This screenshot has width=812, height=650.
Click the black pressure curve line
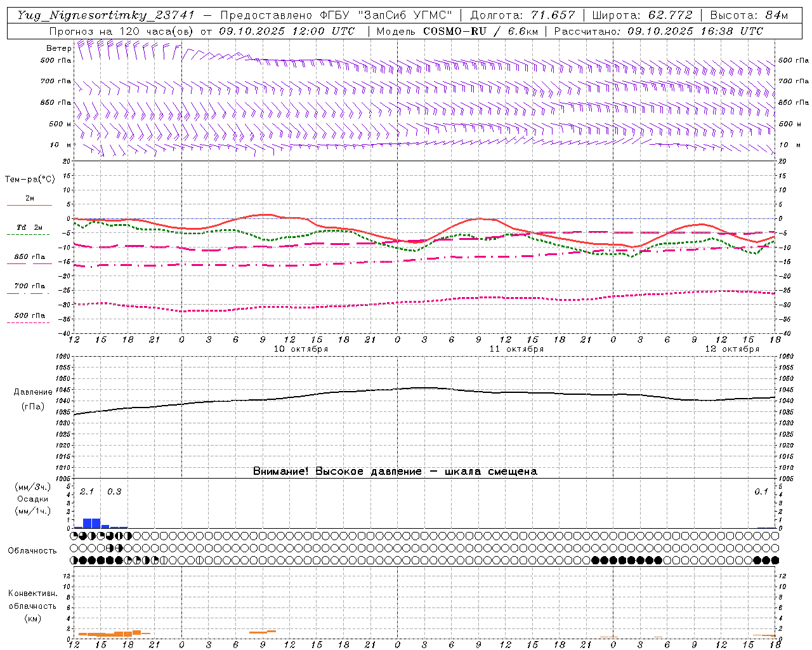(425, 388)
